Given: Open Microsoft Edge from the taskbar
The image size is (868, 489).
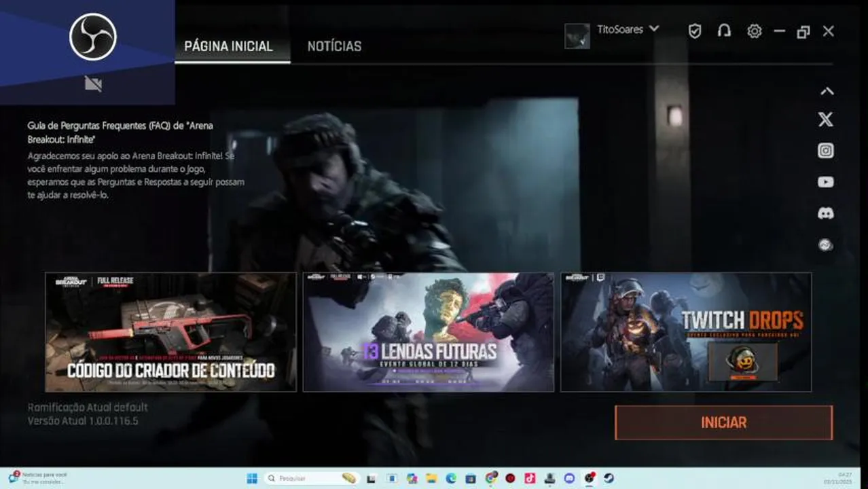Looking at the screenshot, I should click(451, 478).
